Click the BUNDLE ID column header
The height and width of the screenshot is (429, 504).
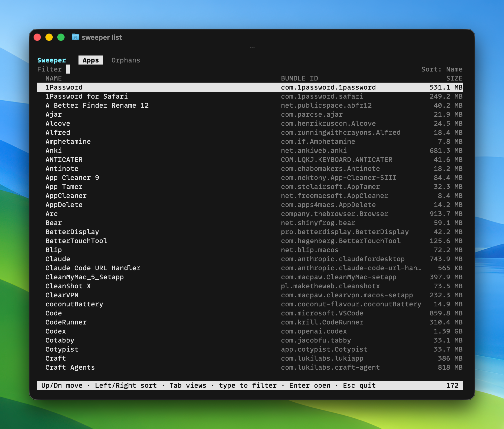click(x=299, y=78)
